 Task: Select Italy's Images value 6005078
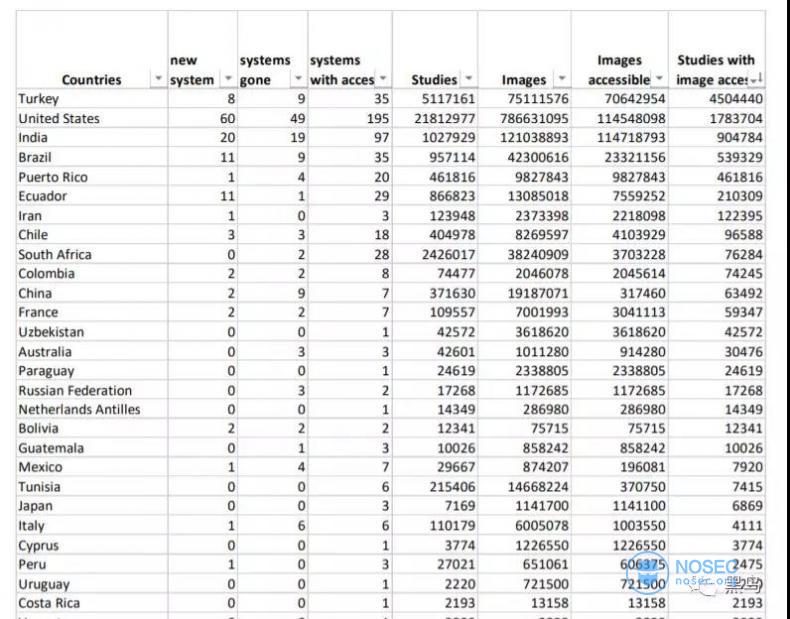[x=524, y=525]
